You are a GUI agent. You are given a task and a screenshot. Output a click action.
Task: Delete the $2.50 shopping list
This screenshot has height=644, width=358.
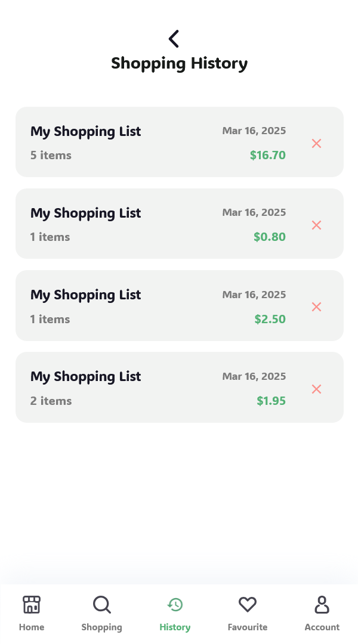[316, 306]
